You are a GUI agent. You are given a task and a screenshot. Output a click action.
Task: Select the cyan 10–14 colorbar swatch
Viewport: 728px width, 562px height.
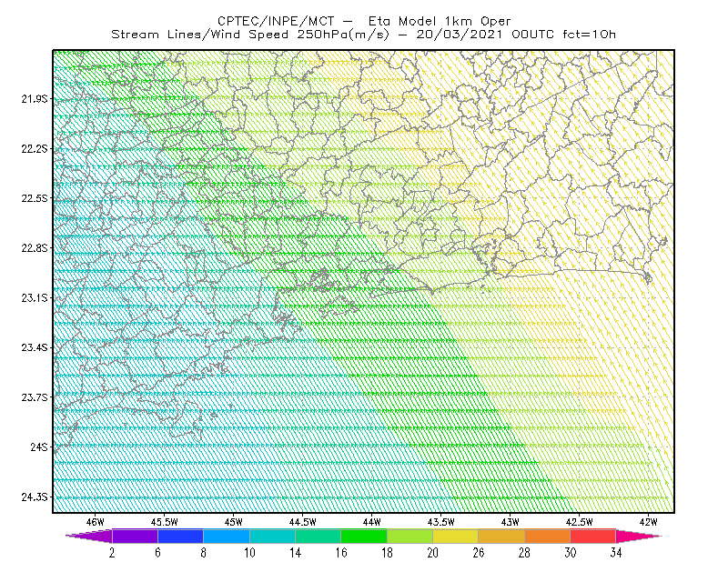click(x=272, y=536)
